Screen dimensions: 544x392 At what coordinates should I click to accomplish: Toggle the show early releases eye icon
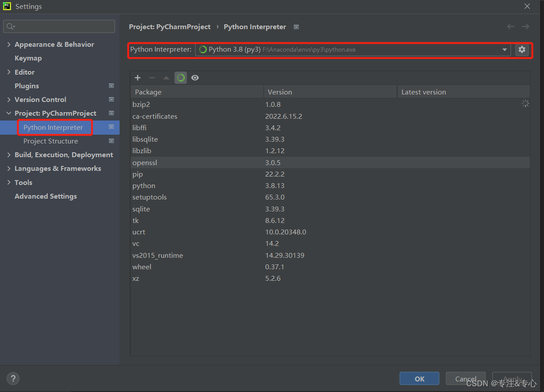point(195,78)
